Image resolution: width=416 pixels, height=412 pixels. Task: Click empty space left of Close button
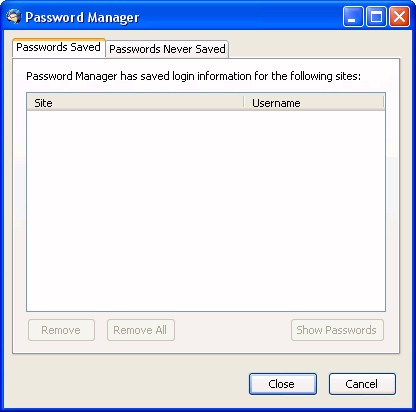130,384
